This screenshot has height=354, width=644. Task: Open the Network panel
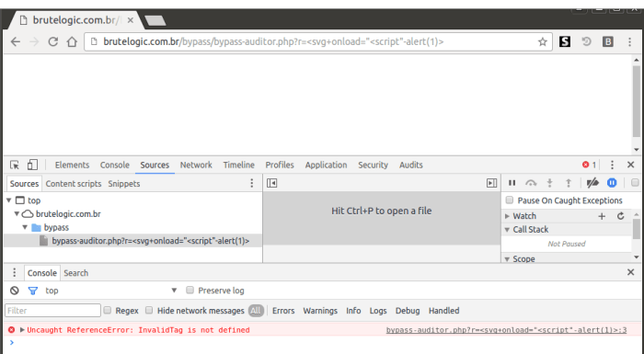(196, 166)
